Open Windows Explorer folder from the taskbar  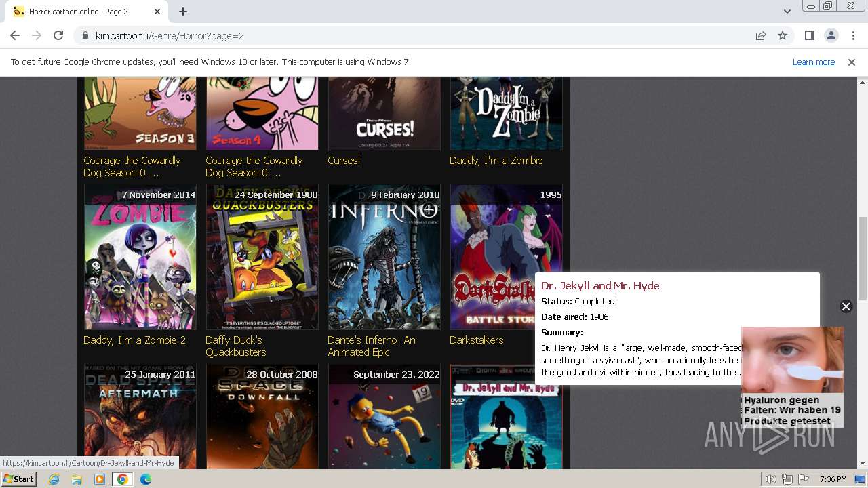point(77,479)
